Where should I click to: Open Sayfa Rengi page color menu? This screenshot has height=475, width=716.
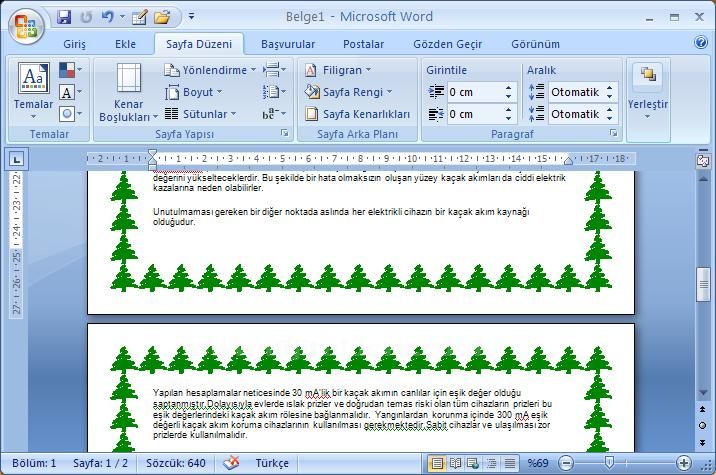(x=348, y=92)
